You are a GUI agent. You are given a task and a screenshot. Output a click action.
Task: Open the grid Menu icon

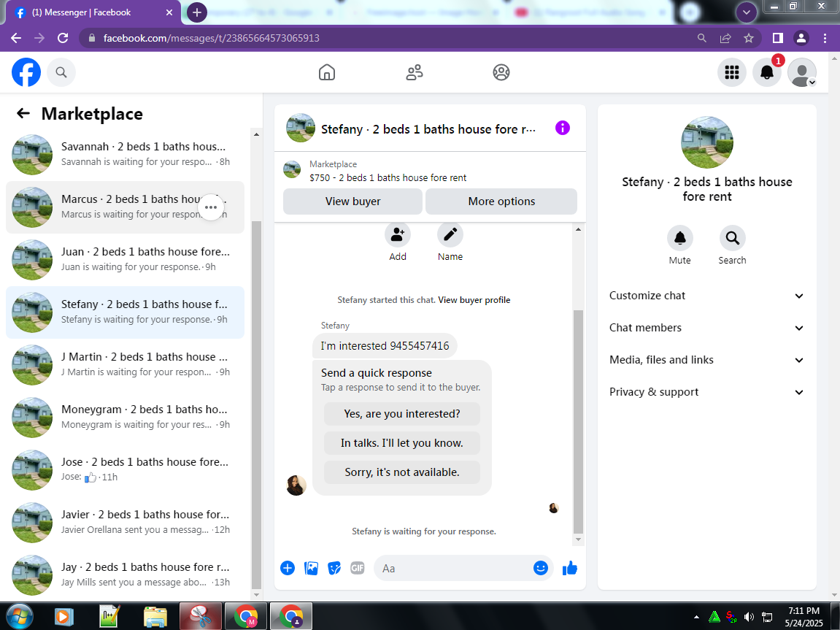732,72
